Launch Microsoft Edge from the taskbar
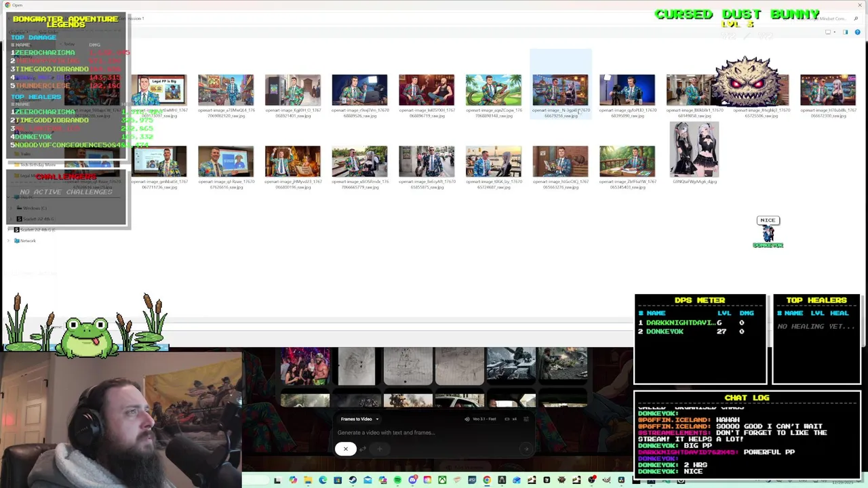Image resolution: width=868 pixels, height=488 pixels. [x=323, y=481]
